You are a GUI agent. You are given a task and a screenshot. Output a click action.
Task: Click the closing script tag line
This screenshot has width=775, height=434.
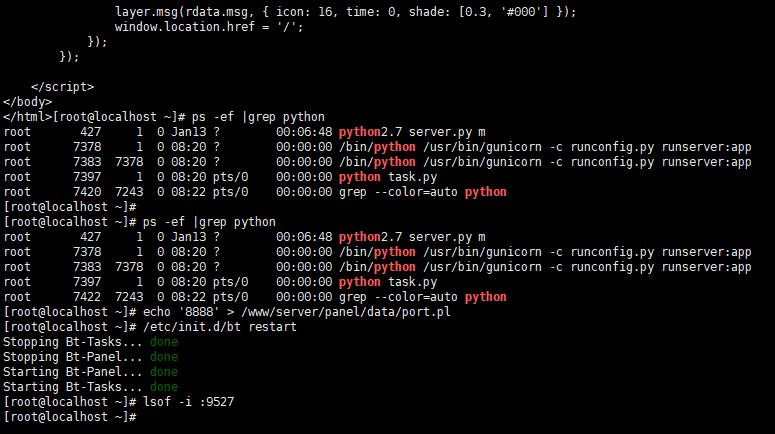pos(62,87)
